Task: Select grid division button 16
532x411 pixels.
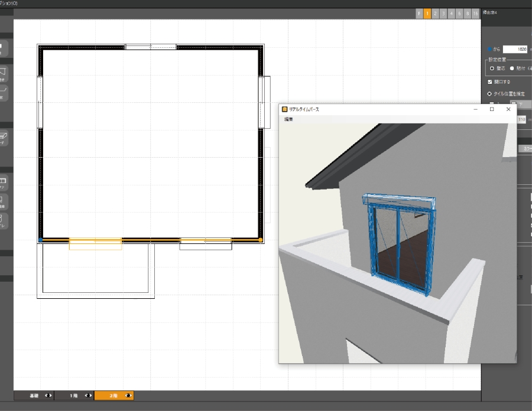Action: [475, 13]
